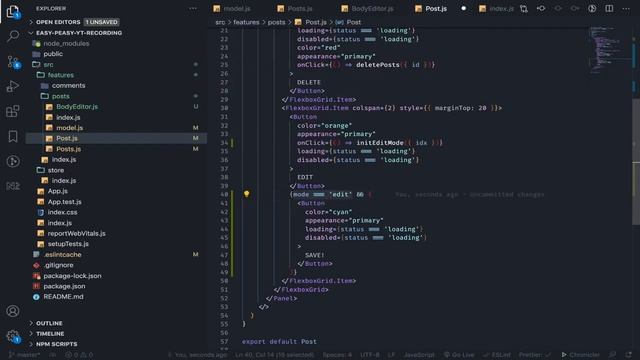Click 'features' in the breadcrumb path
The image size is (640, 360).
[x=246, y=22]
